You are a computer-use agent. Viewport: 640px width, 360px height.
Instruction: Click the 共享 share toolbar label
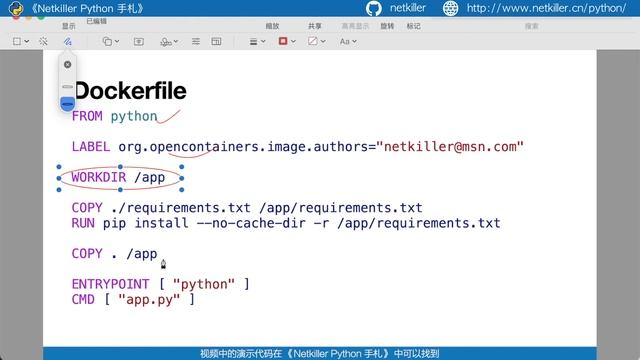[315, 26]
